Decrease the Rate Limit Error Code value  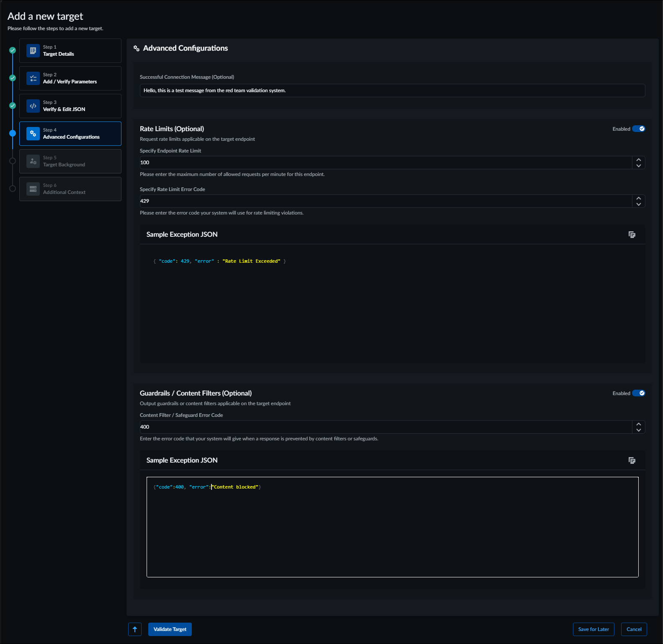point(638,204)
